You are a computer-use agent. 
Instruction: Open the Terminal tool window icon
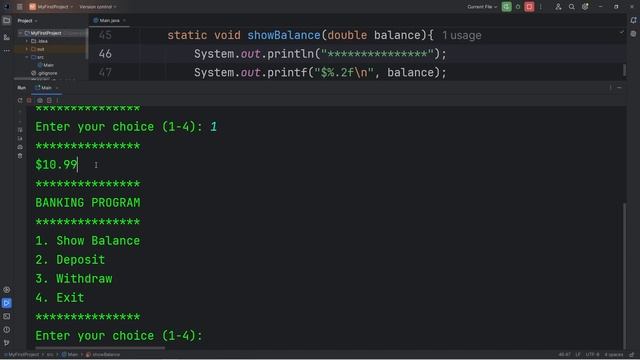click(7, 316)
